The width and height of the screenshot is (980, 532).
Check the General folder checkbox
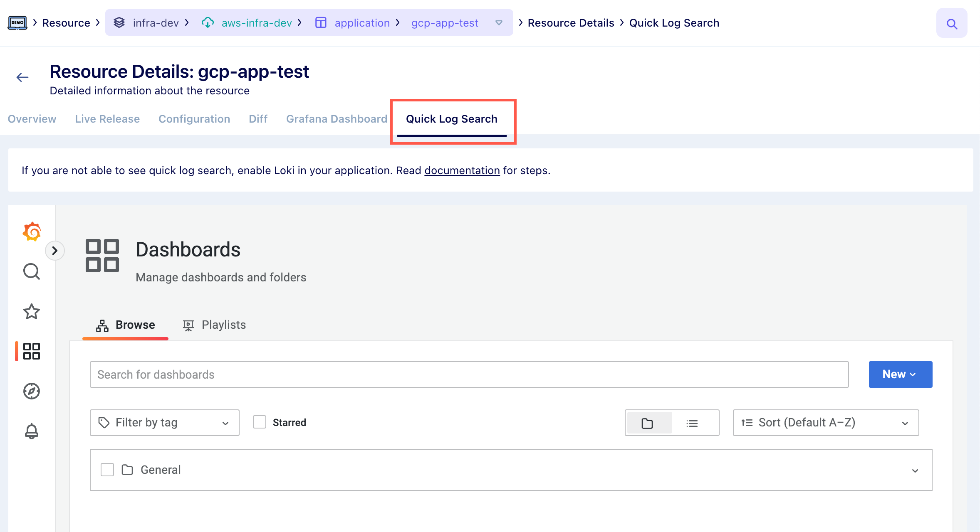tap(107, 470)
